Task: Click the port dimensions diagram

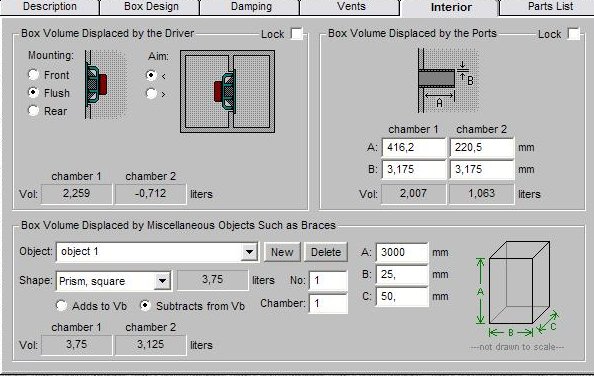Action: coord(448,80)
